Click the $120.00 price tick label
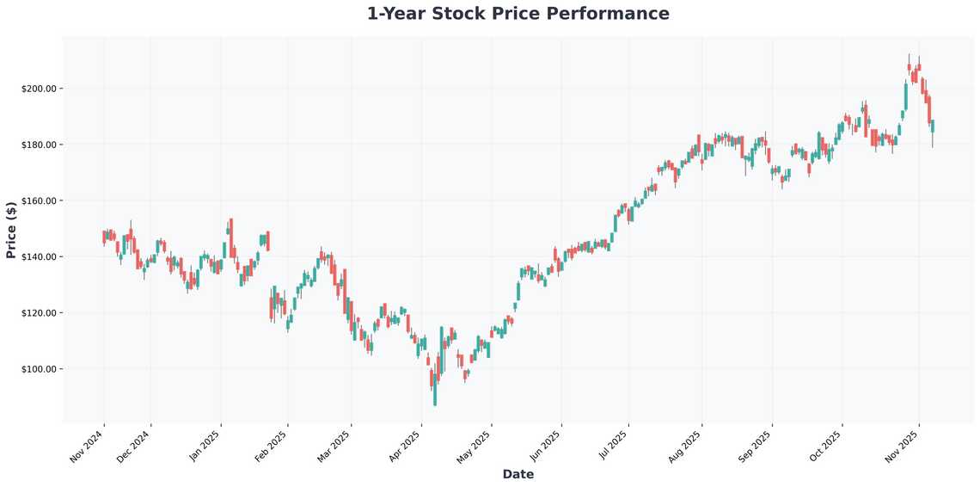Image resolution: width=980 pixels, height=487 pixels. pos(38,313)
